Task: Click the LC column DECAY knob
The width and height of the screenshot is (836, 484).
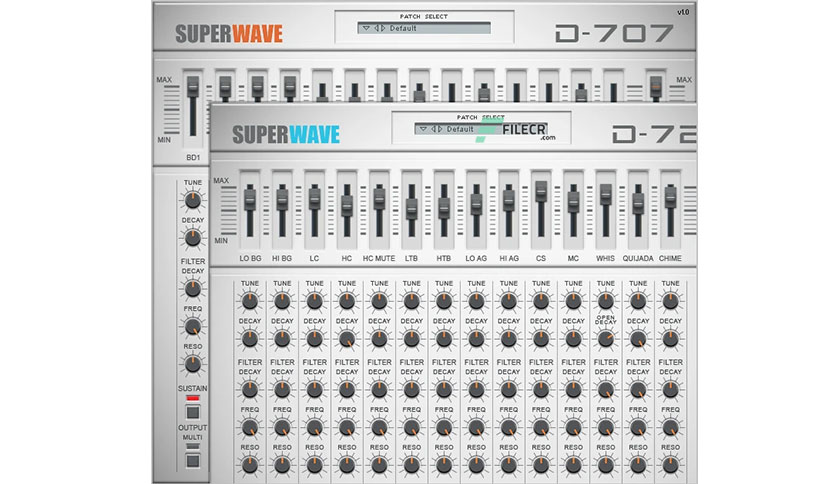Action: (315, 339)
